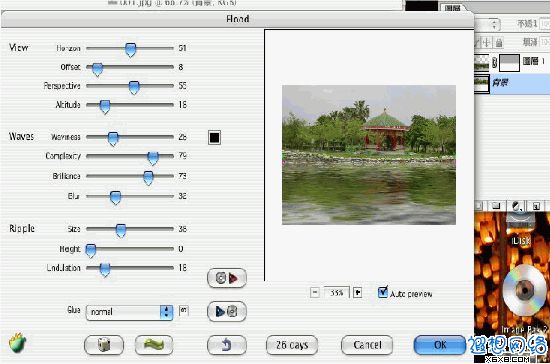Click the Horizon slider handle

click(x=130, y=50)
